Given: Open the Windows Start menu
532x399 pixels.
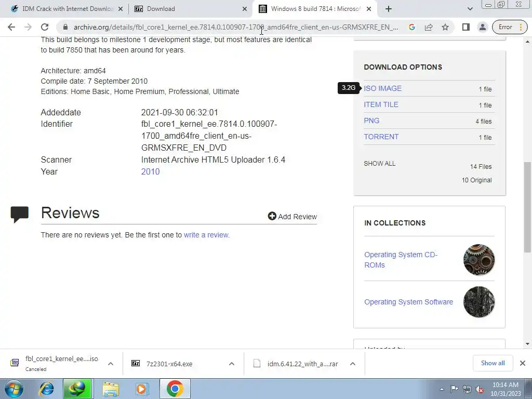Looking at the screenshot, I should 14,389.
